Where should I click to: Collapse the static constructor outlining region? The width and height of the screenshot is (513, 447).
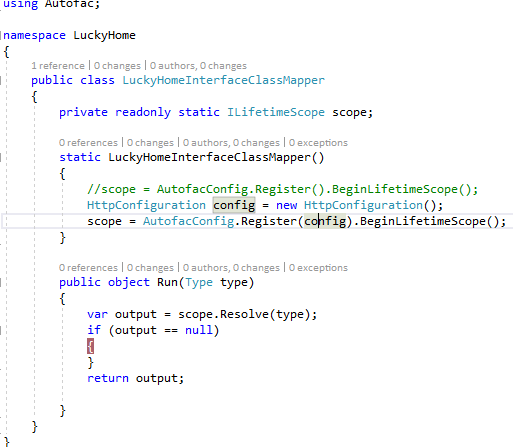(1, 157)
